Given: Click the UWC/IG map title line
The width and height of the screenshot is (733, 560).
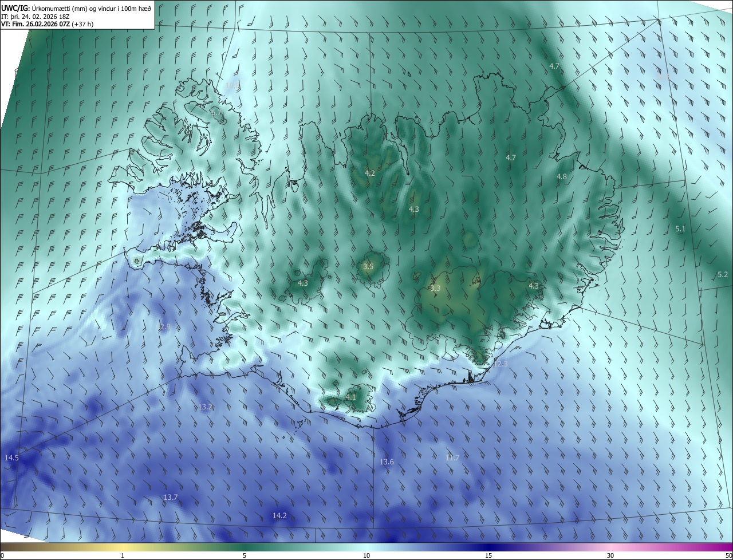Looking at the screenshot, I should click(76, 8).
